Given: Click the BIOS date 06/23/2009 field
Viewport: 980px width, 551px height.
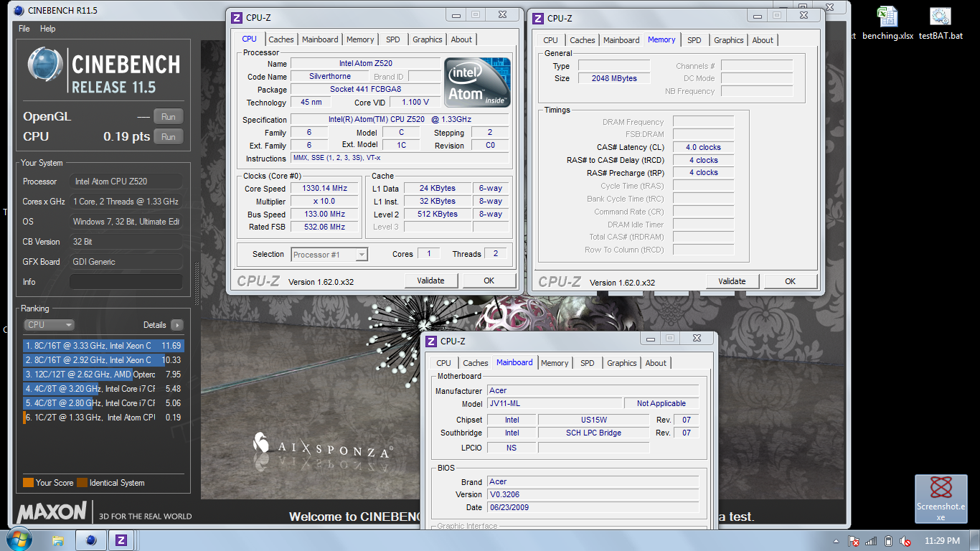Looking at the screenshot, I should point(593,508).
